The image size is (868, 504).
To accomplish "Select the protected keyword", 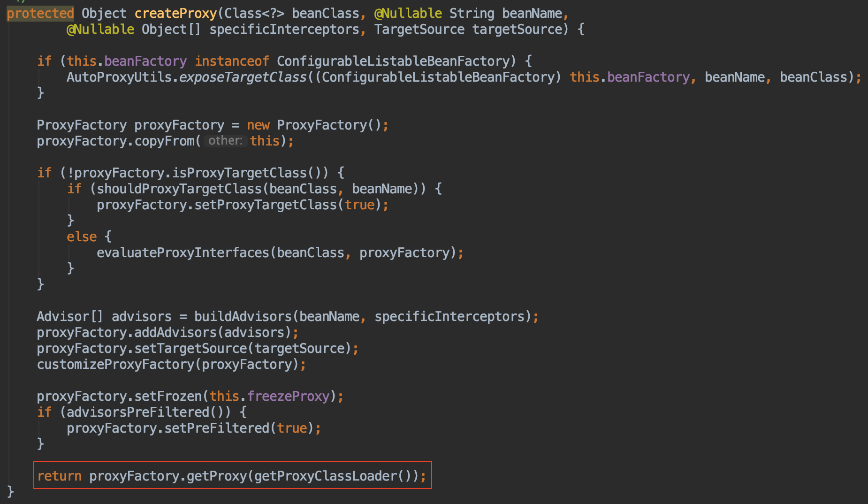I will (x=40, y=14).
